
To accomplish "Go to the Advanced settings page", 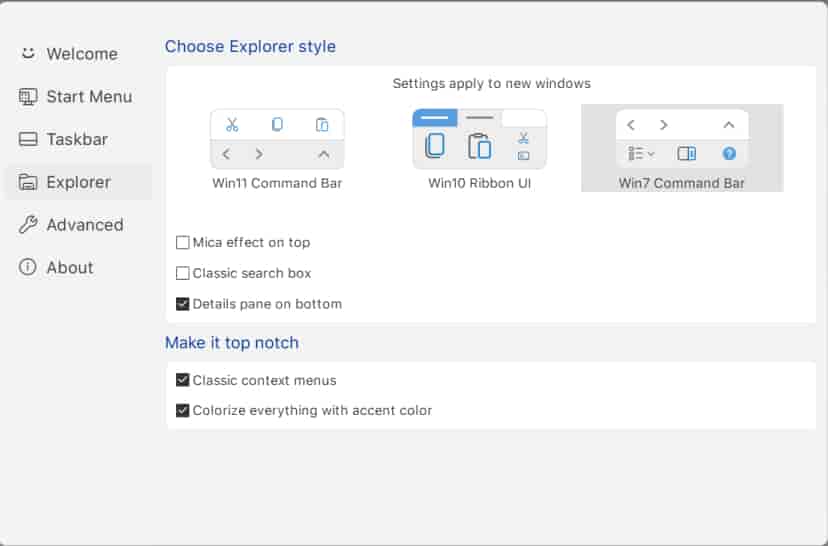I will point(85,225).
